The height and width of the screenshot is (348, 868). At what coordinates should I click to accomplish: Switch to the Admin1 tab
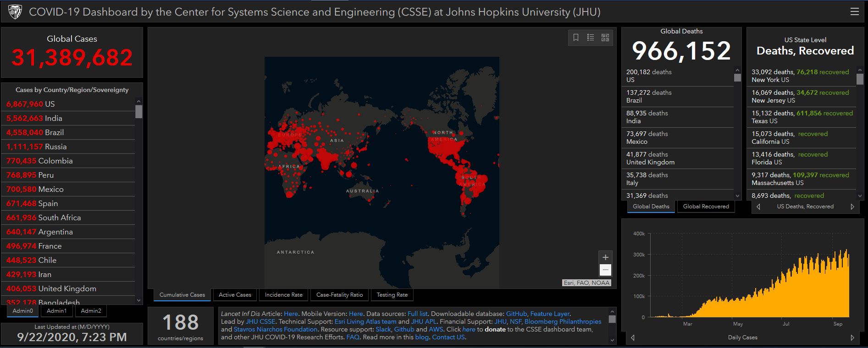pyautogui.click(x=56, y=311)
